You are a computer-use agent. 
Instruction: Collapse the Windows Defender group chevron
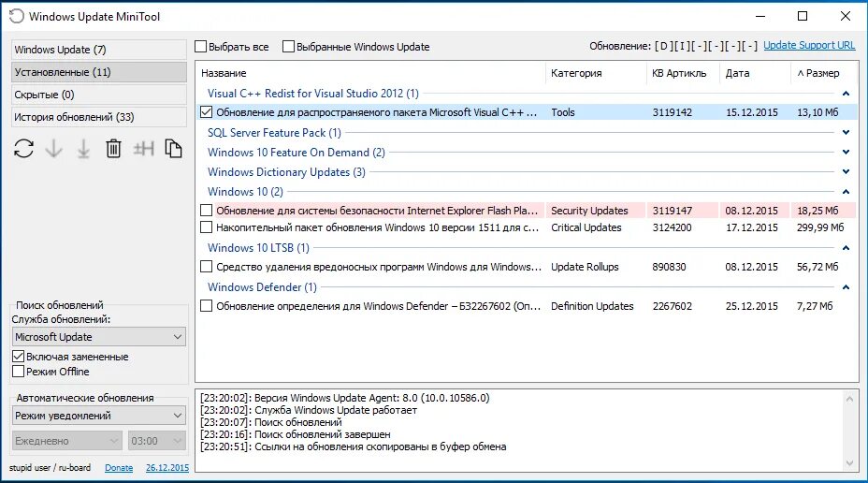point(846,287)
